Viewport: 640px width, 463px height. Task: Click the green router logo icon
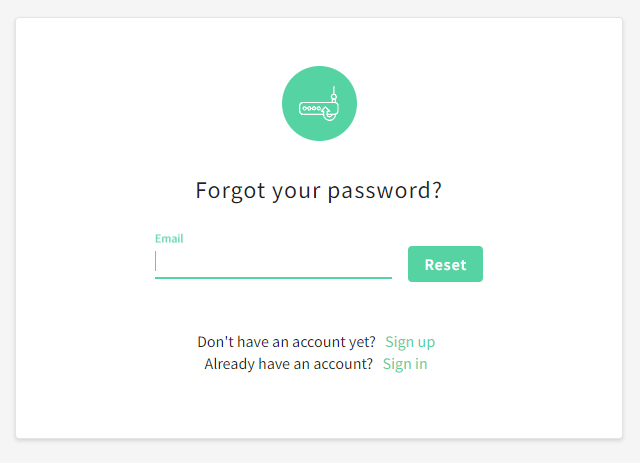[x=319, y=104]
